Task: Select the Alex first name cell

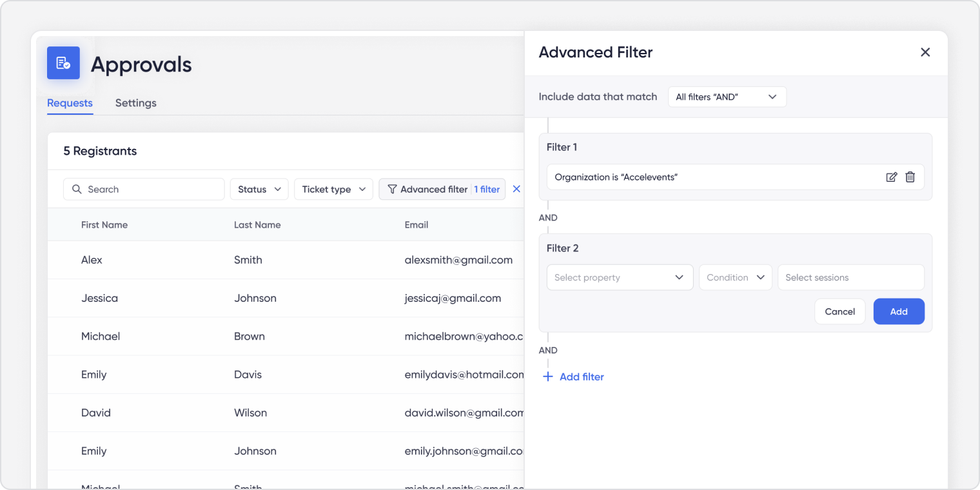Action: click(92, 260)
